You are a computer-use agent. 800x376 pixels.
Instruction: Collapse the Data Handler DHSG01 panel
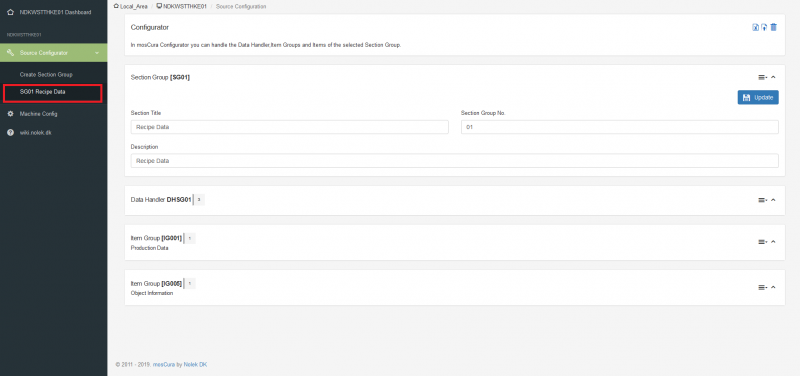tap(773, 200)
